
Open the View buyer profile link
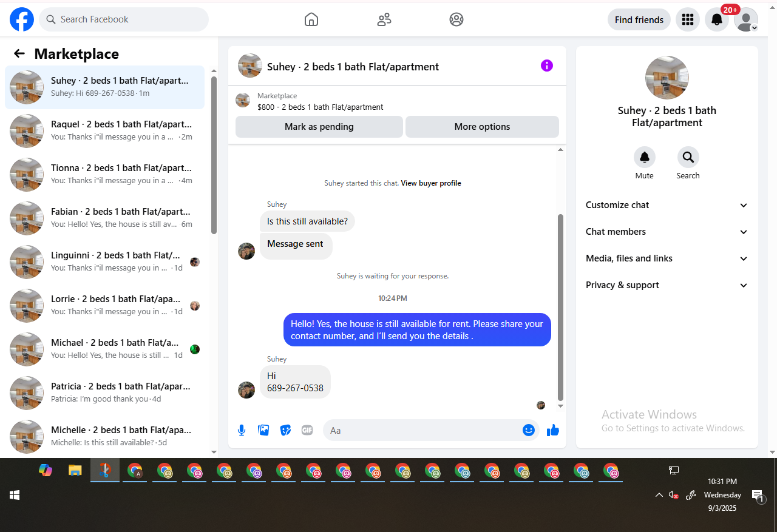(x=431, y=183)
